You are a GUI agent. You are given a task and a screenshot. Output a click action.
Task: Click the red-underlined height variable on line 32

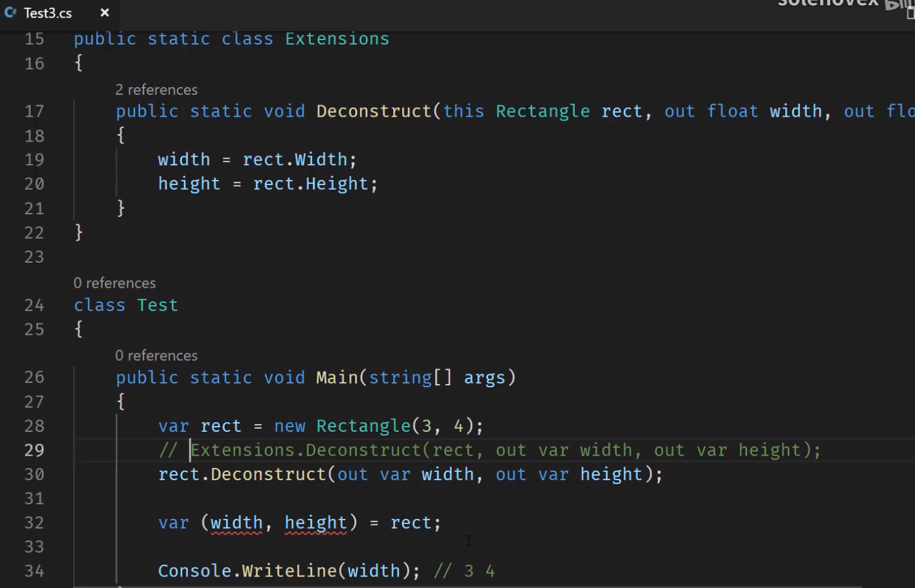[x=316, y=522]
